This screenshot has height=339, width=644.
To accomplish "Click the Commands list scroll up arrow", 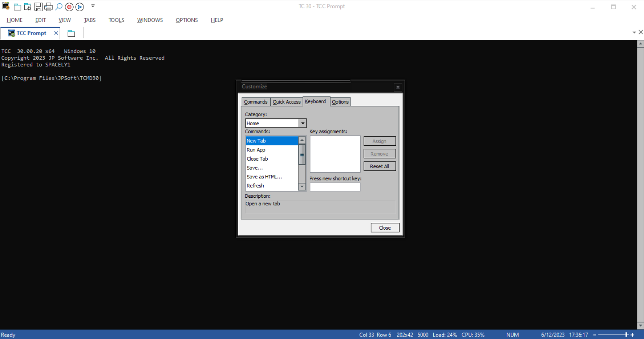I will click(x=302, y=140).
